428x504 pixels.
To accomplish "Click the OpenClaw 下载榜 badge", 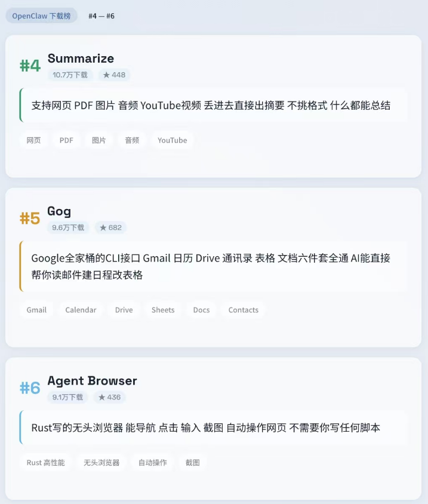I will click(41, 16).
